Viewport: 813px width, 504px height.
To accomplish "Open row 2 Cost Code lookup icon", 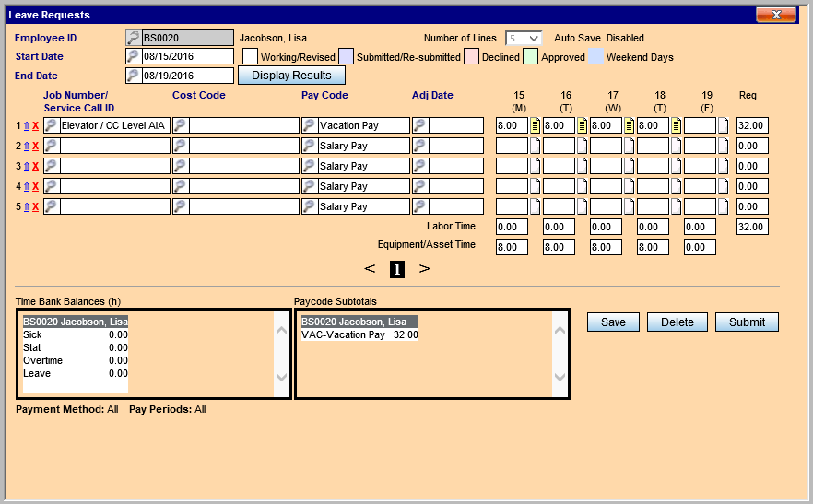I will click(181, 146).
